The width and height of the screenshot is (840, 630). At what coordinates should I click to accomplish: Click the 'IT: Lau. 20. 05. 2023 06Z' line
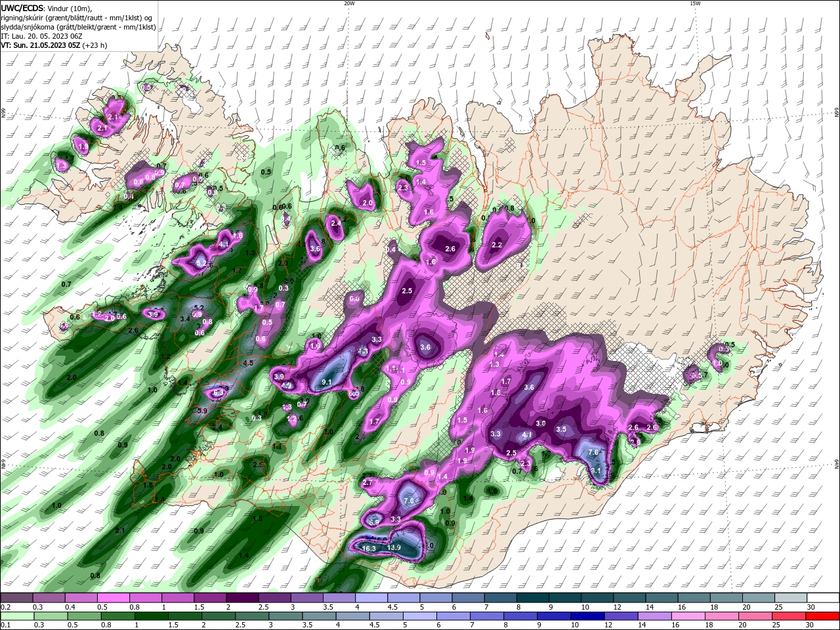tap(40, 36)
